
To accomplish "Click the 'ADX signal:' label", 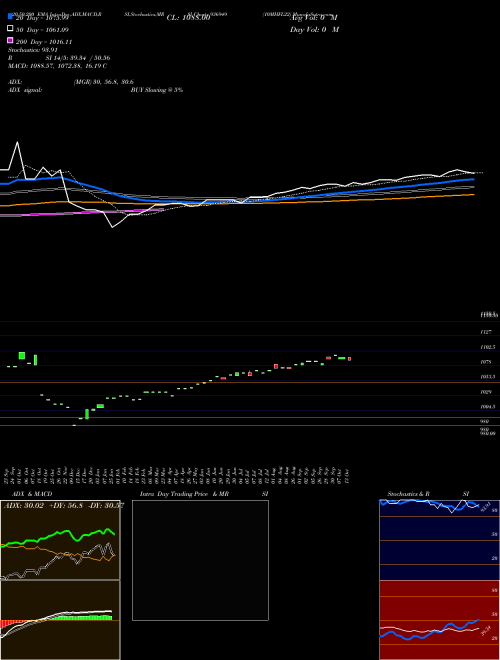I will [x=25, y=90].
